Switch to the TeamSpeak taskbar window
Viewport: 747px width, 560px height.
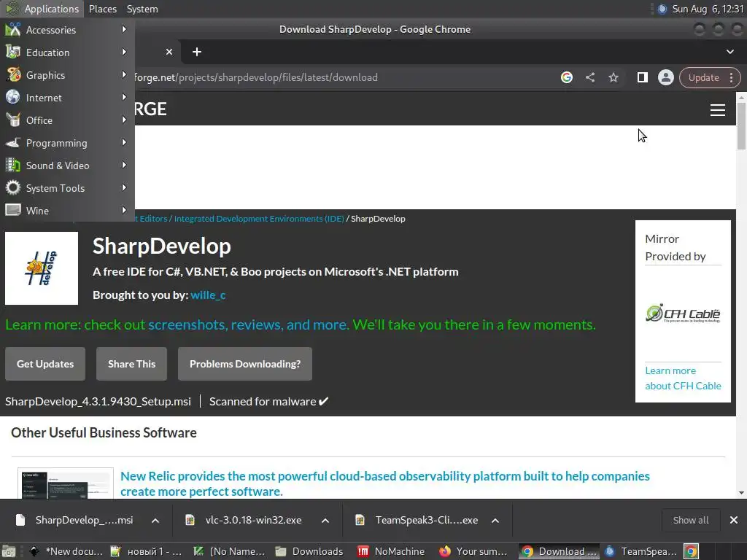tap(641, 551)
